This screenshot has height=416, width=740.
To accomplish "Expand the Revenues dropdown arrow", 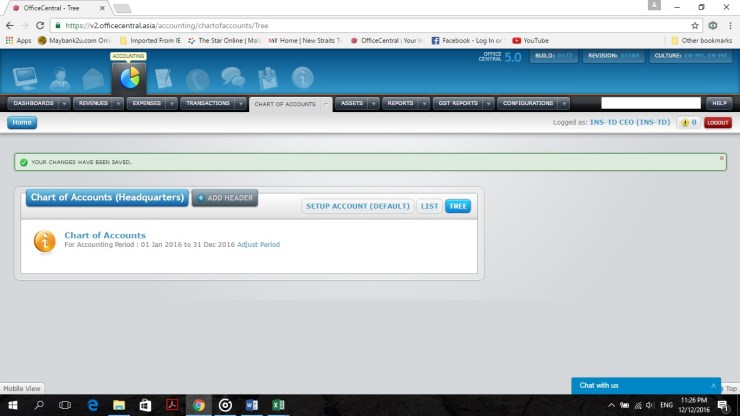I will click(119, 103).
